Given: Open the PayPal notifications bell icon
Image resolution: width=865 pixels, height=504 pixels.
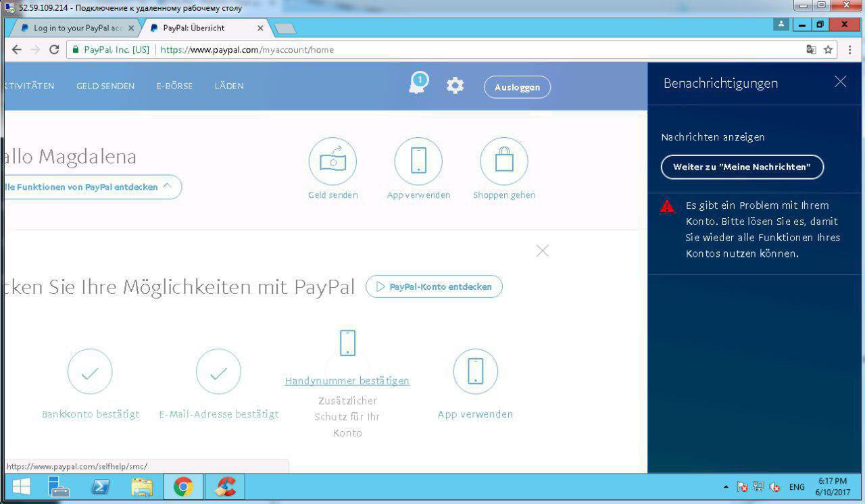Looking at the screenshot, I should click(x=418, y=84).
